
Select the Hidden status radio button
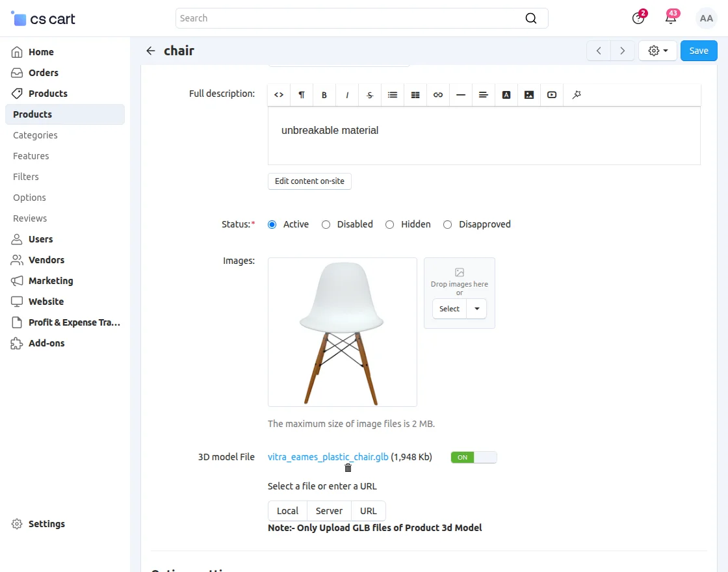pyautogui.click(x=389, y=224)
